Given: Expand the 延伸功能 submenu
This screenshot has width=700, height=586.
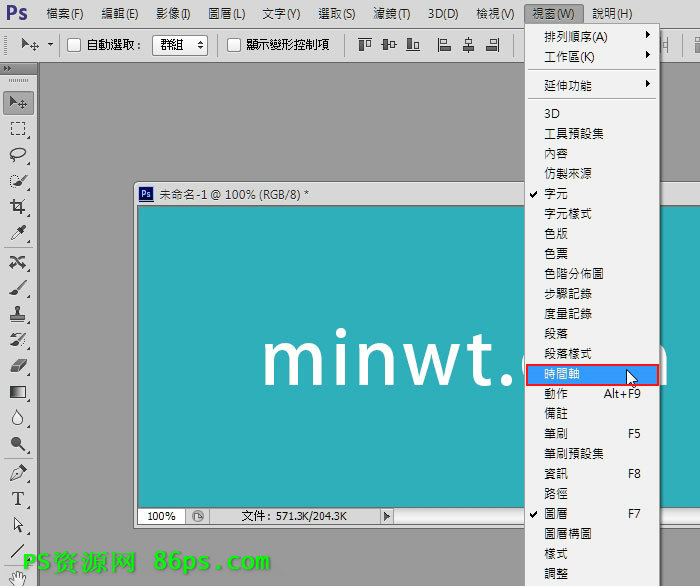Looking at the screenshot, I should [x=592, y=85].
